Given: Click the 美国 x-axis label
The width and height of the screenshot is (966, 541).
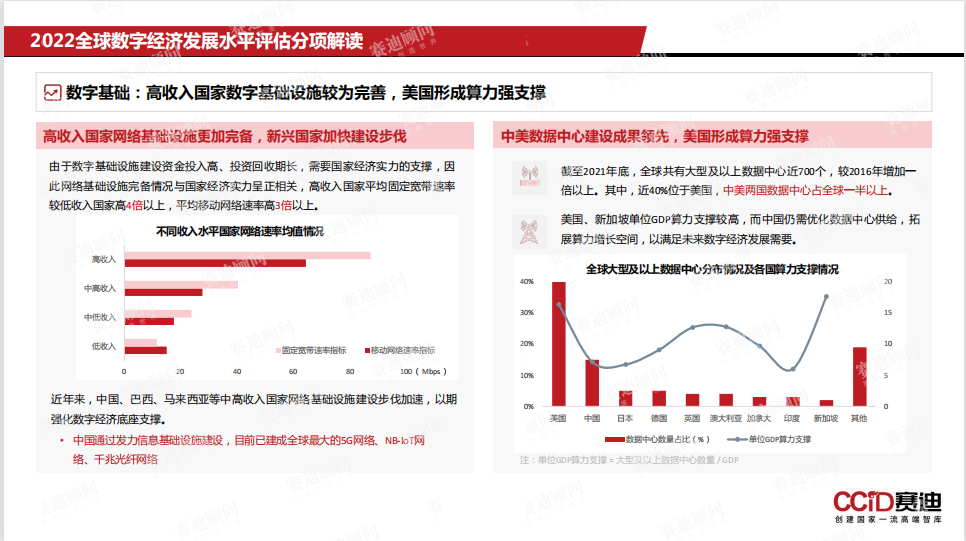Looking at the screenshot, I should coord(558,418).
